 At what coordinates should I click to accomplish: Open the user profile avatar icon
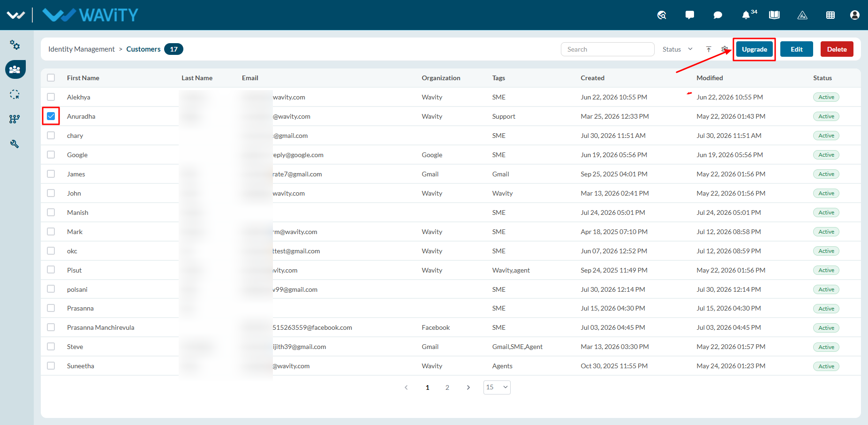(x=855, y=15)
